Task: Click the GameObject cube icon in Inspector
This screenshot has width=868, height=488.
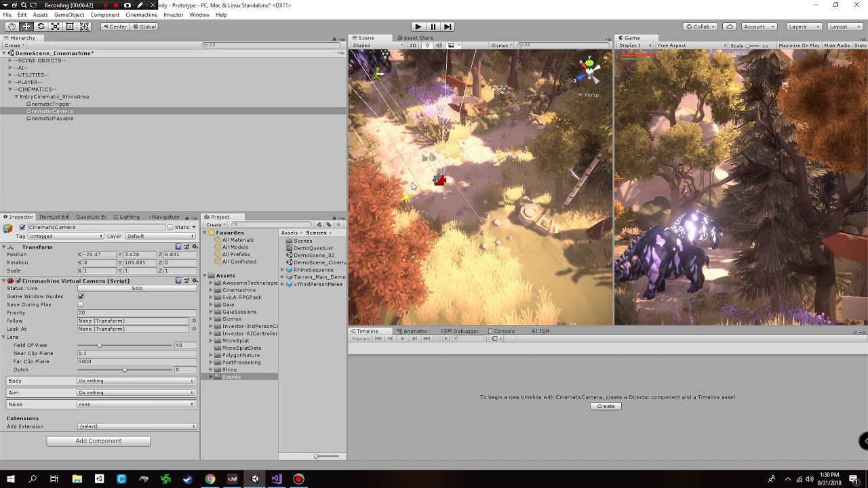Action: coord(8,228)
